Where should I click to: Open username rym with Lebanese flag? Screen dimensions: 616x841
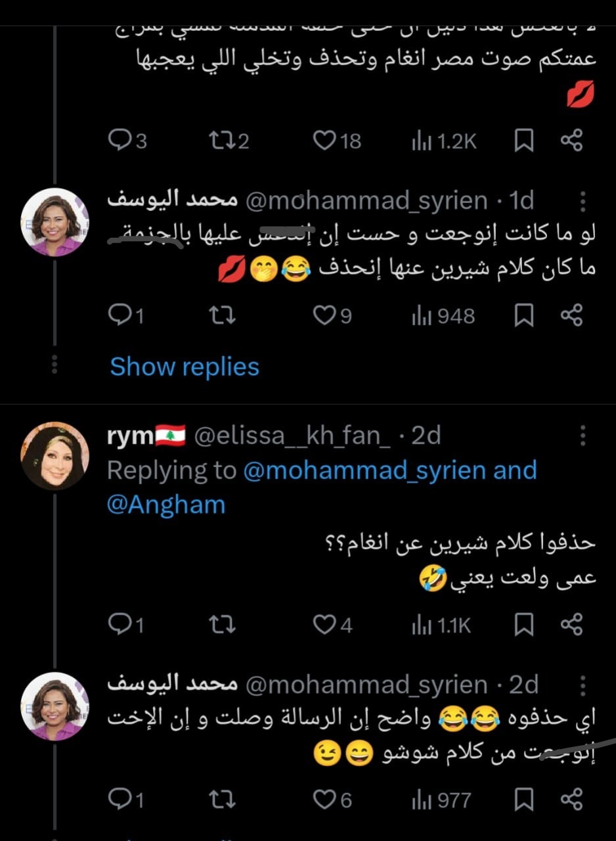(146, 436)
